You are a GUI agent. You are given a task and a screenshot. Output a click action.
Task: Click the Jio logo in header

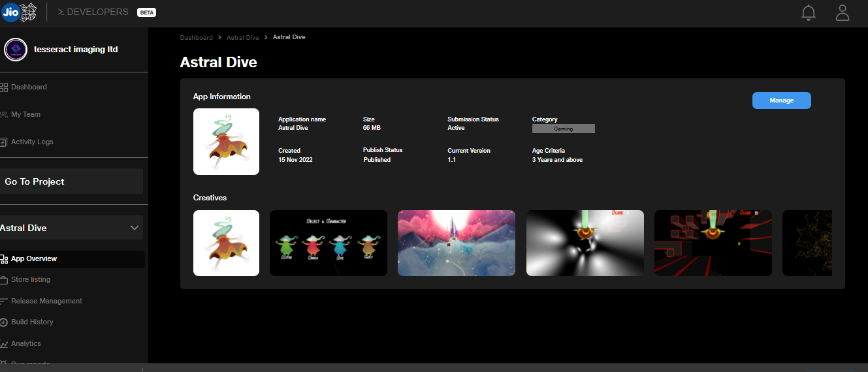pos(11,12)
